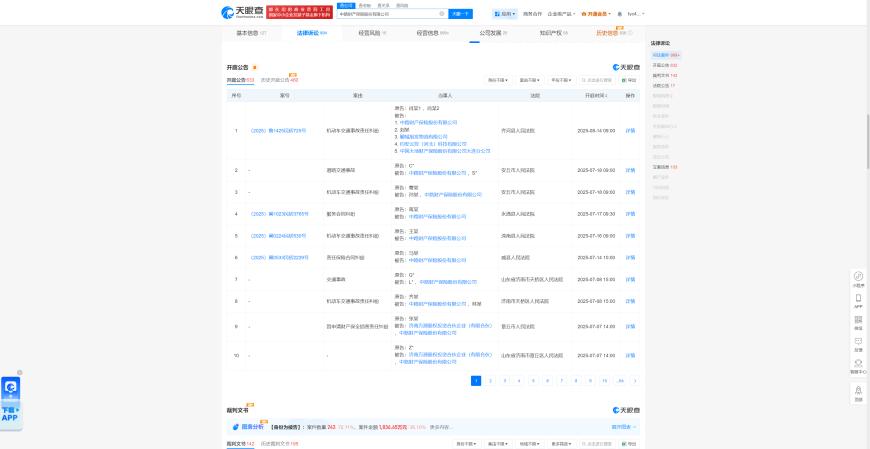Screen dimensions: 870x449
Task: Go to page 5 in the pagination
Action: (533, 381)
